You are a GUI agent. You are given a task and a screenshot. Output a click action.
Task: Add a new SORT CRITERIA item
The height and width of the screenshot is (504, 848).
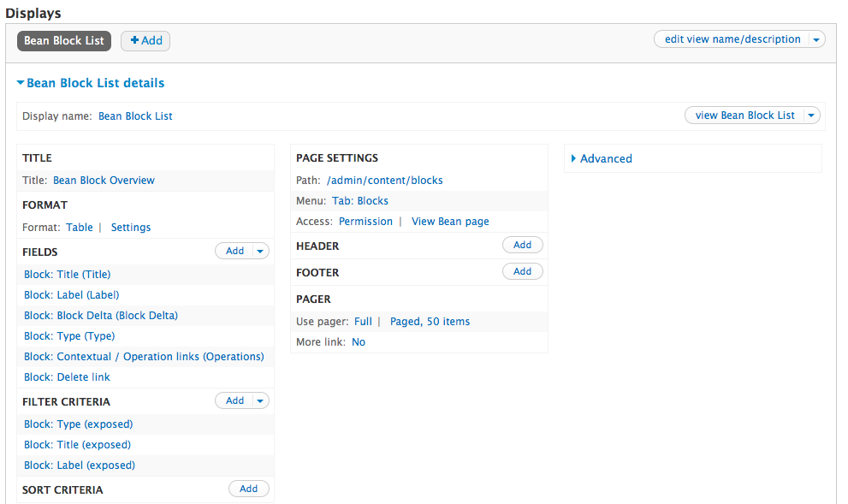pyautogui.click(x=249, y=489)
